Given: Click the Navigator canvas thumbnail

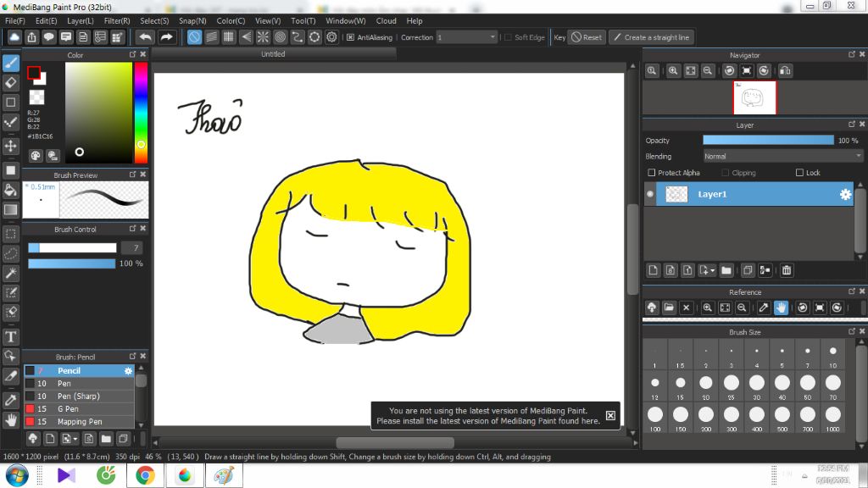Looking at the screenshot, I should (x=754, y=98).
